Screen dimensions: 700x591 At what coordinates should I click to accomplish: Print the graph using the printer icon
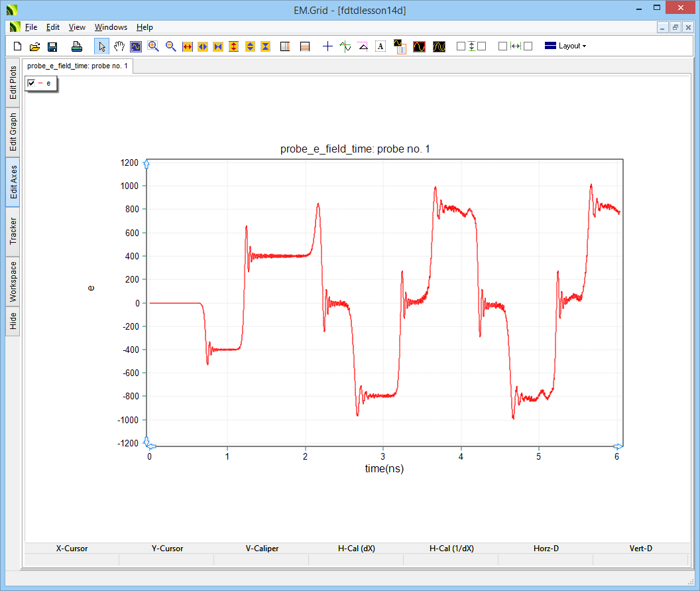(x=77, y=46)
